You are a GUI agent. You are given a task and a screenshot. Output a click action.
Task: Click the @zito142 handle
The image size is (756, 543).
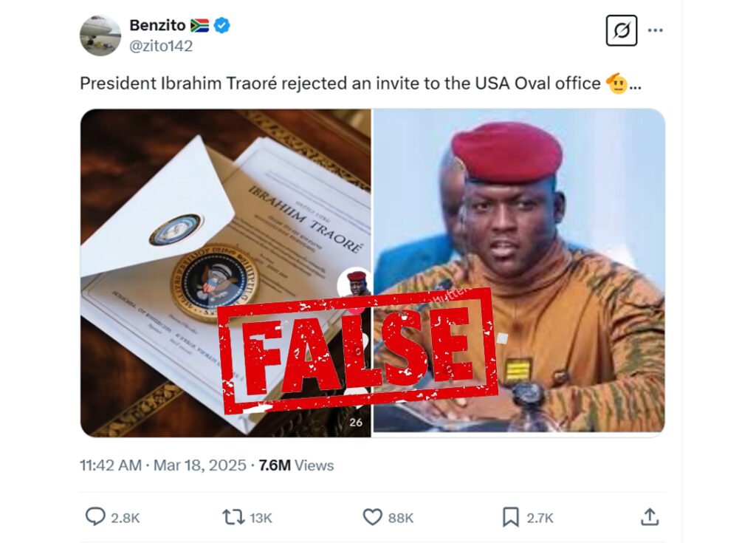(x=161, y=47)
